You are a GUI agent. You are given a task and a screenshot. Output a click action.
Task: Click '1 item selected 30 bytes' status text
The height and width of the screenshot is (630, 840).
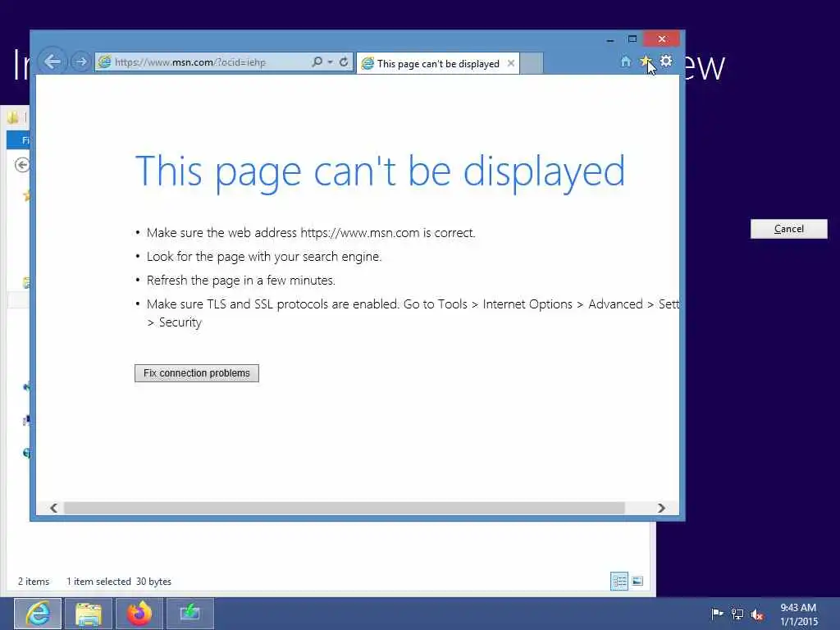point(119,582)
